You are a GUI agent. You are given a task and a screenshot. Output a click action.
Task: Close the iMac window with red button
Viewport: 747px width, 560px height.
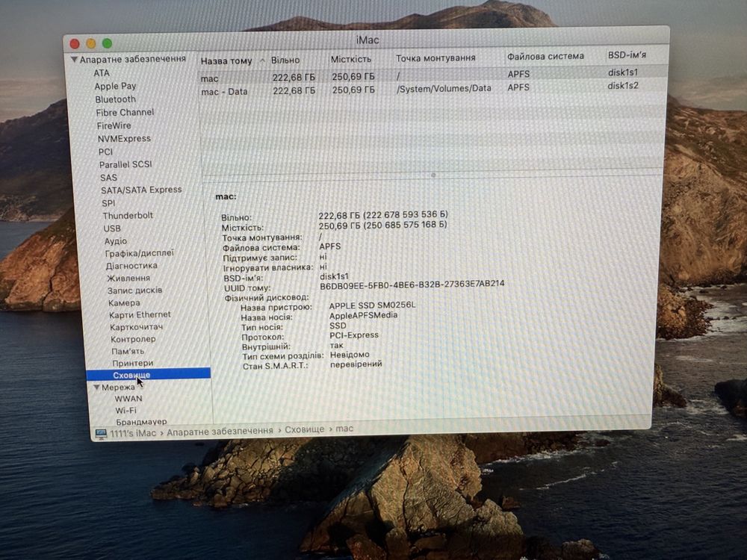pos(74,44)
